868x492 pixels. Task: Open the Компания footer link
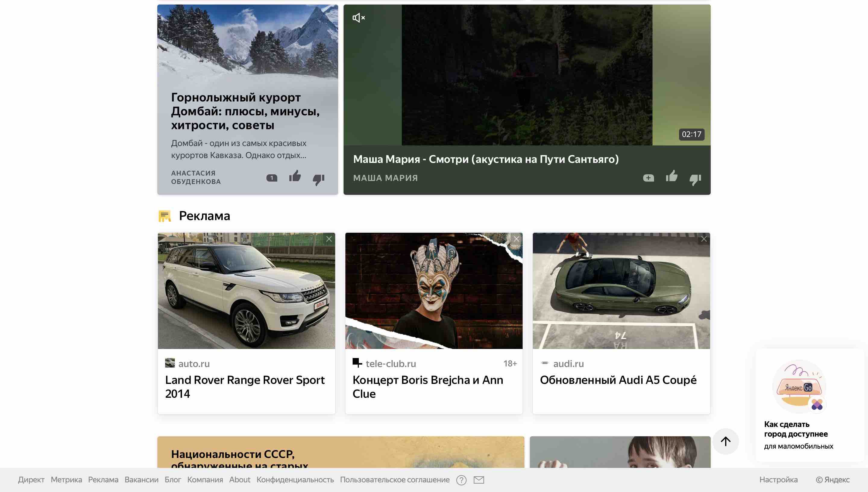click(x=205, y=480)
